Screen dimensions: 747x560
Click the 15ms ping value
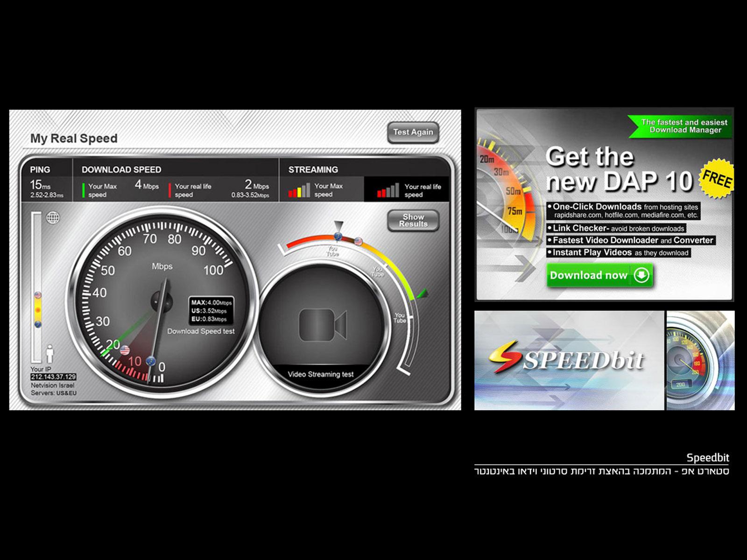pyautogui.click(x=40, y=185)
